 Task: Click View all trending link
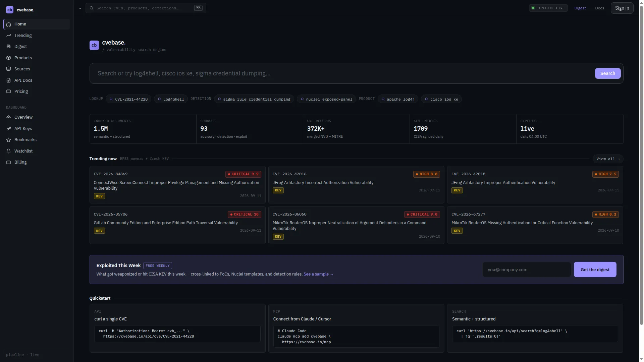(608, 159)
